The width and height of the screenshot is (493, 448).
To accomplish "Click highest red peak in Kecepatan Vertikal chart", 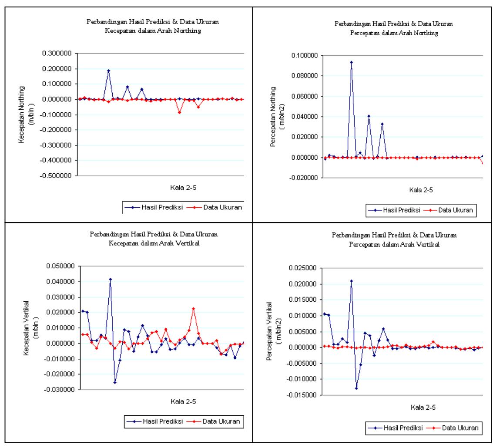I will pyautogui.click(x=193, y=309).
